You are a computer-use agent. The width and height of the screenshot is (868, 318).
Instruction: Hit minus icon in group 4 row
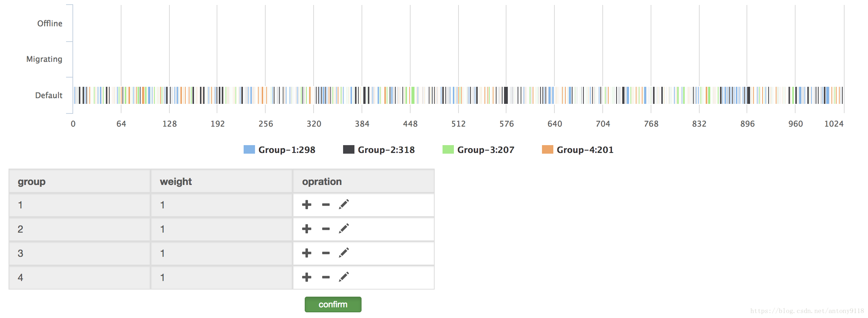[326, 277]
